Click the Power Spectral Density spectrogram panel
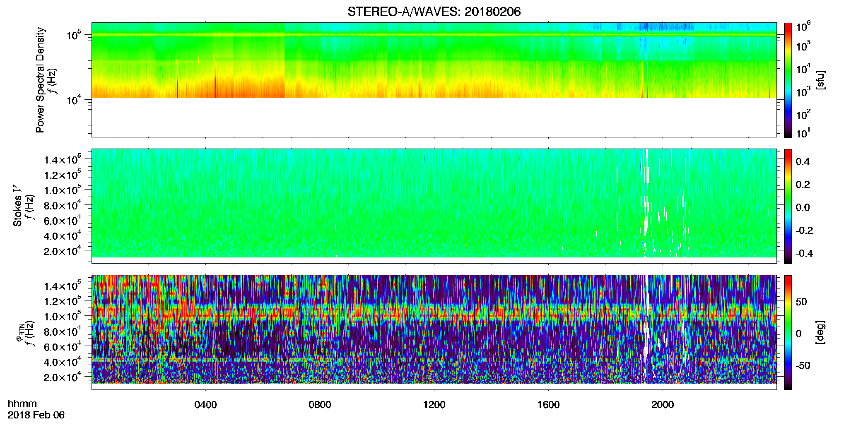 [x=434, y=80]
